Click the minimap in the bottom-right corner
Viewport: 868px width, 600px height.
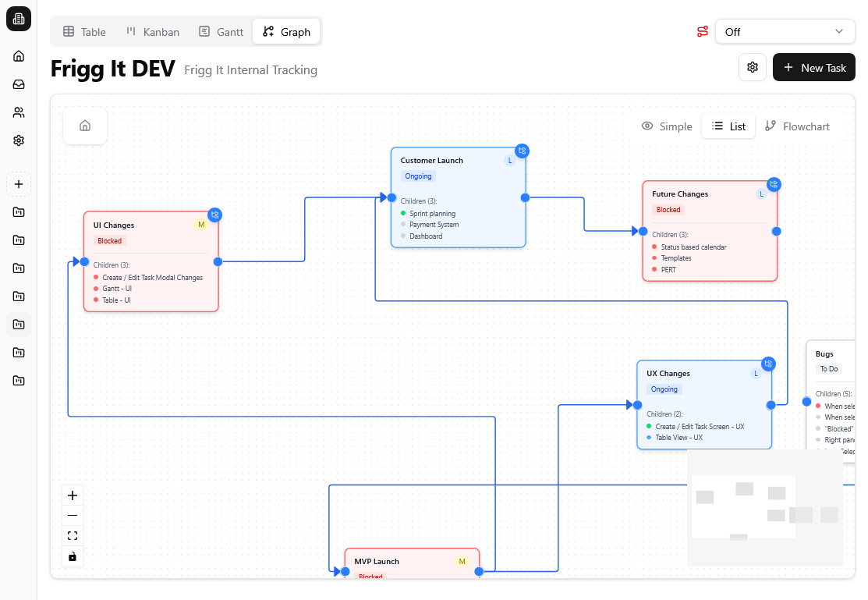point(764,508)
